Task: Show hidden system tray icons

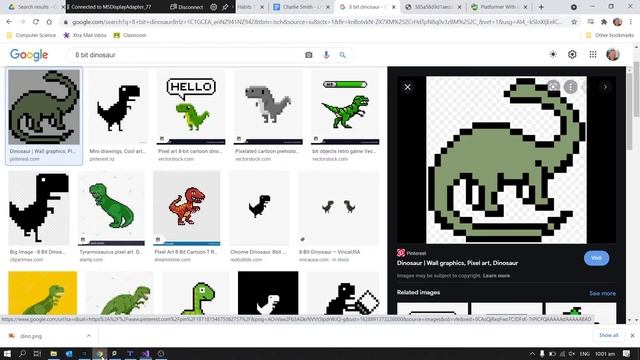Action: (532, 354)
